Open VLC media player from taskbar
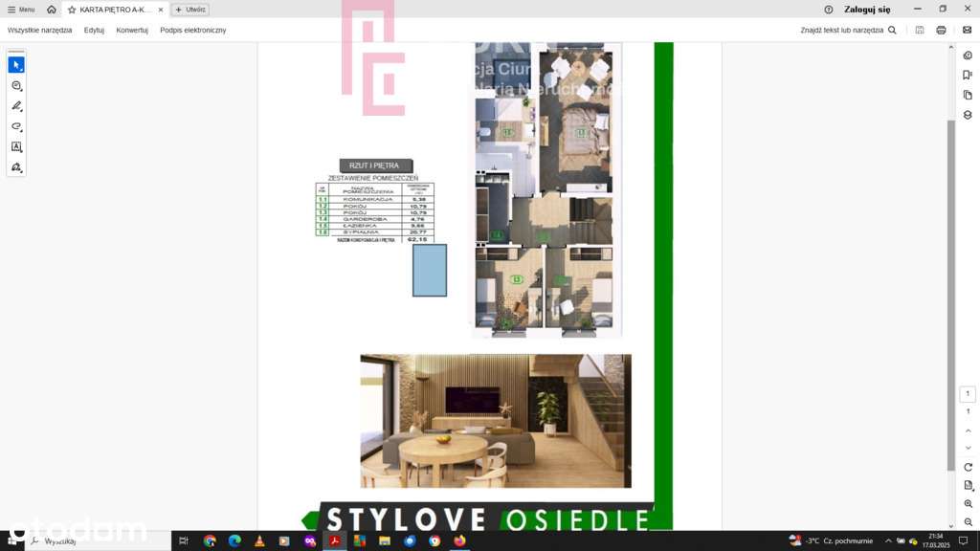 (259, 541)
